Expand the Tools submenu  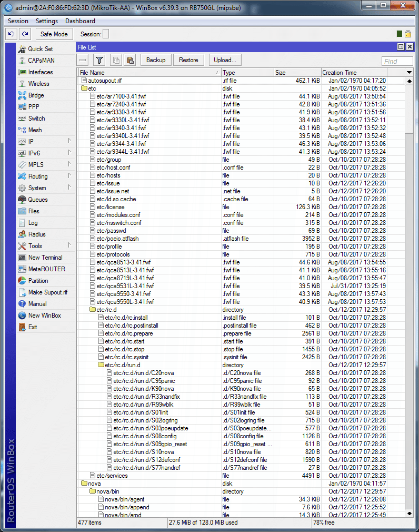pos(69,245)
